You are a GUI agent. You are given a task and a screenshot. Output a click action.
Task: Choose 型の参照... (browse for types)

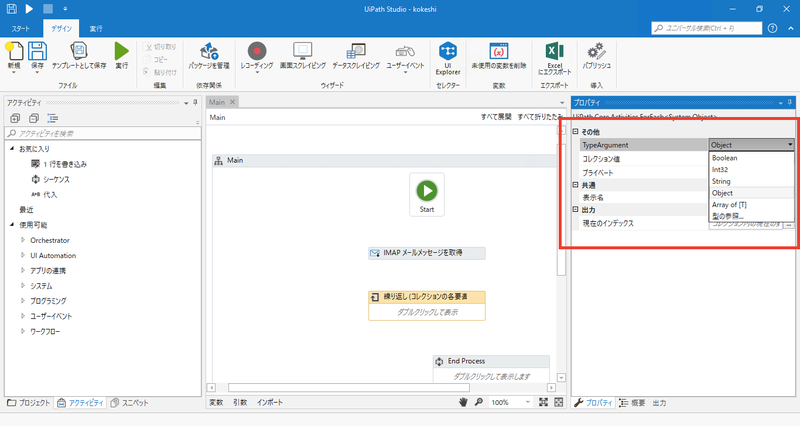pyautogui.click(x=728, y=216)
